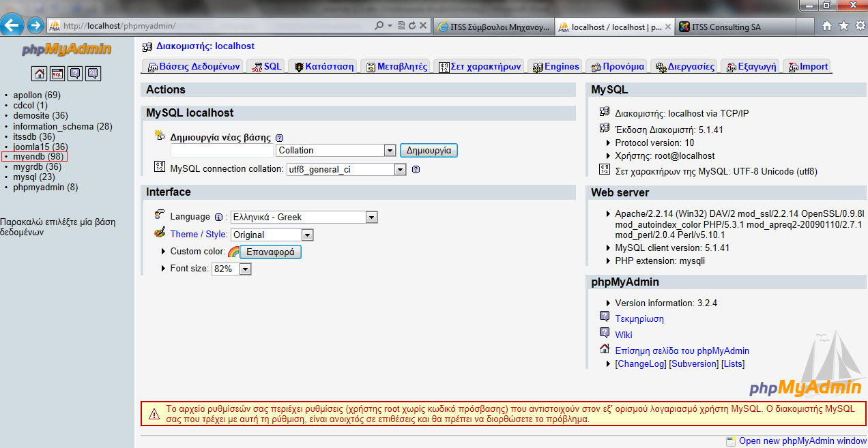Open phpMyAdmin documentation icon in sidebar
868x448 pixels.
(x=75, y=74)
